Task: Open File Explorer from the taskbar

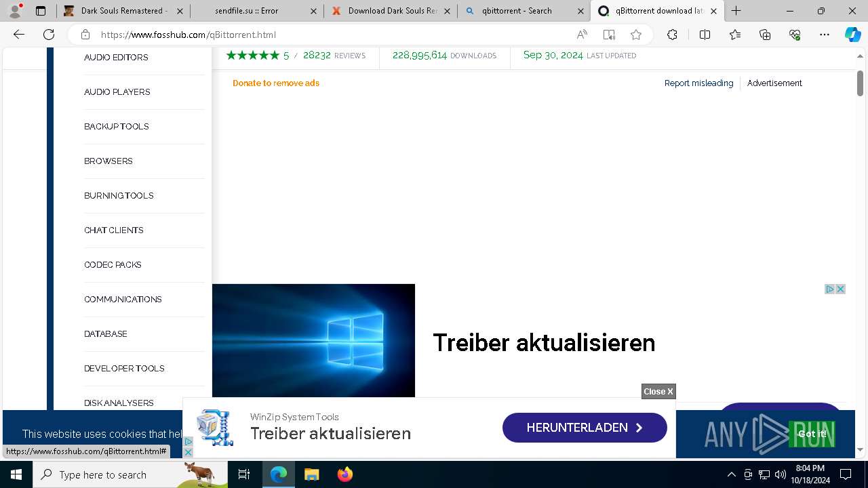Action: [x=311, y=474]
